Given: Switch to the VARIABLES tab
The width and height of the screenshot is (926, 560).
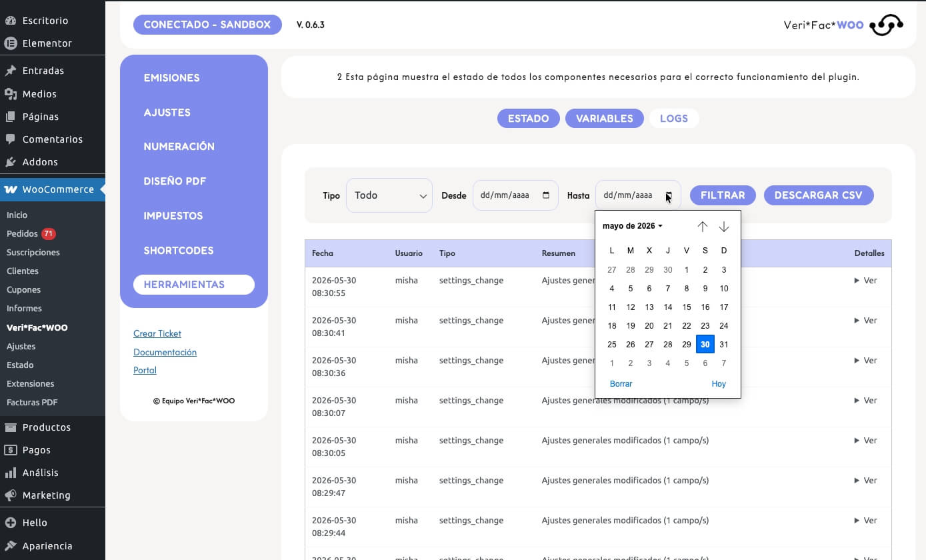Looking at the screenshot, I should click(x=605, y=119).
